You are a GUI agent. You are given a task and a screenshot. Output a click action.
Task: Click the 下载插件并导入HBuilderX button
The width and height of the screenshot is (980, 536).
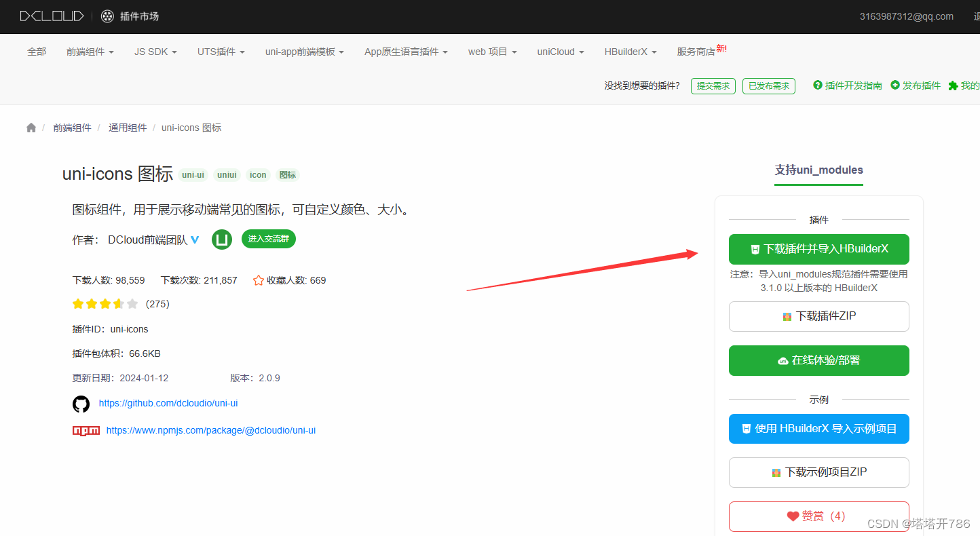coord(818,249)
